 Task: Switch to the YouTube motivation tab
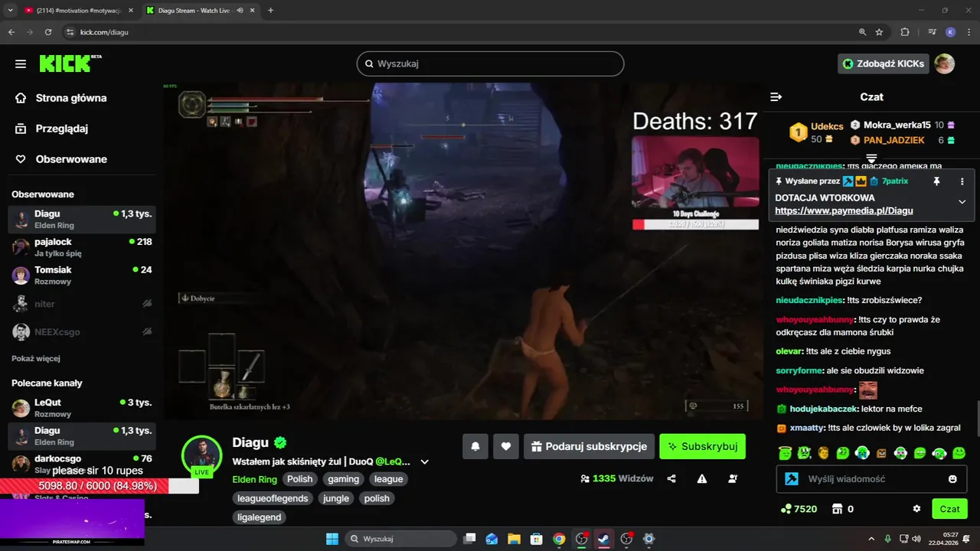point(77,11)
